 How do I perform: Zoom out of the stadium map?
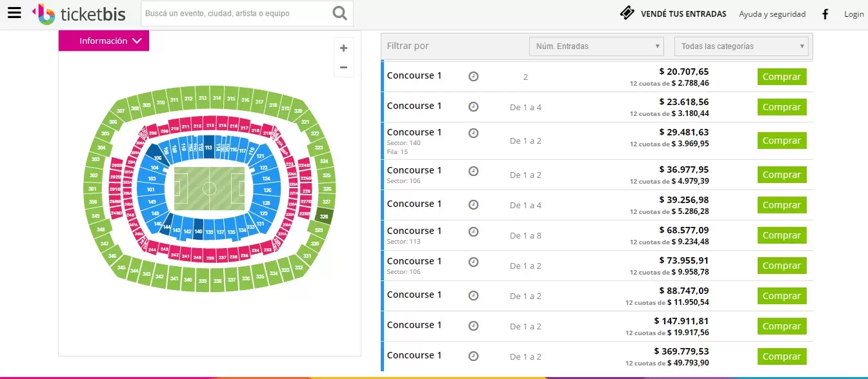(343, 67)
